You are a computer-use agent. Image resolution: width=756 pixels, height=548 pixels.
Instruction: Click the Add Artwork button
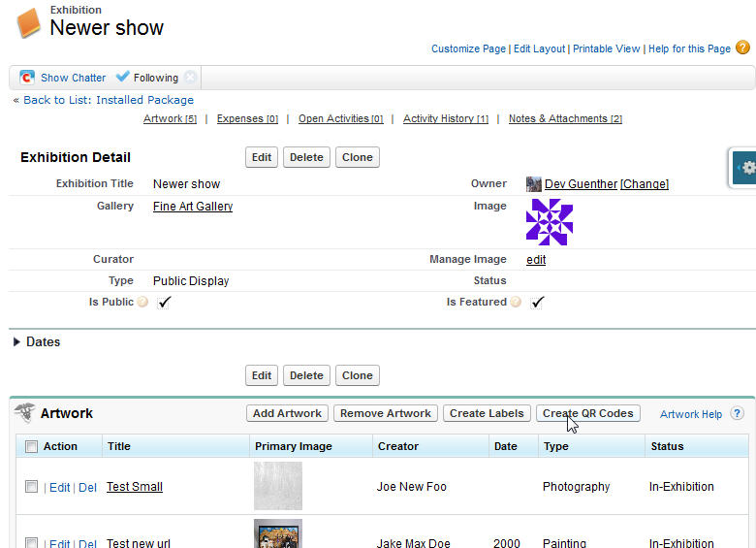pyautogui.click(x=287, y=413)
